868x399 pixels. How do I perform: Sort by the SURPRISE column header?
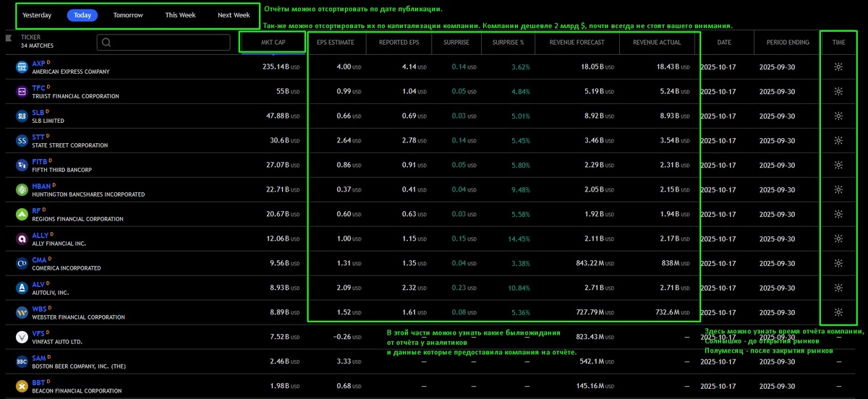456,42
